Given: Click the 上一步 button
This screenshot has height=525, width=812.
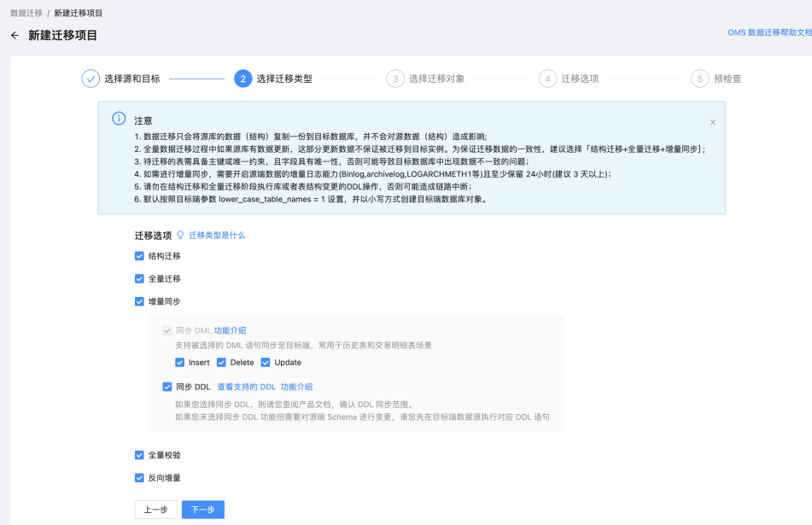Looking at the screenshot, I should [156, 510].
